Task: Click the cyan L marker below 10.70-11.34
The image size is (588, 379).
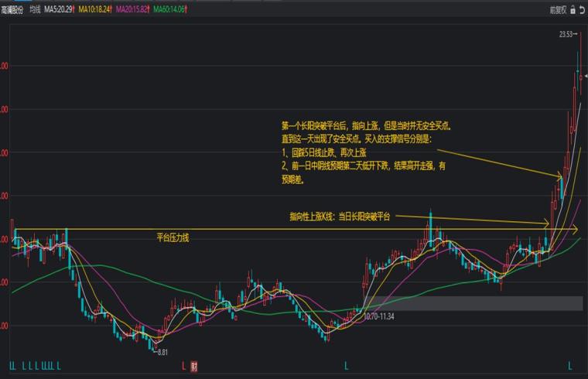Action: (347, 366)
